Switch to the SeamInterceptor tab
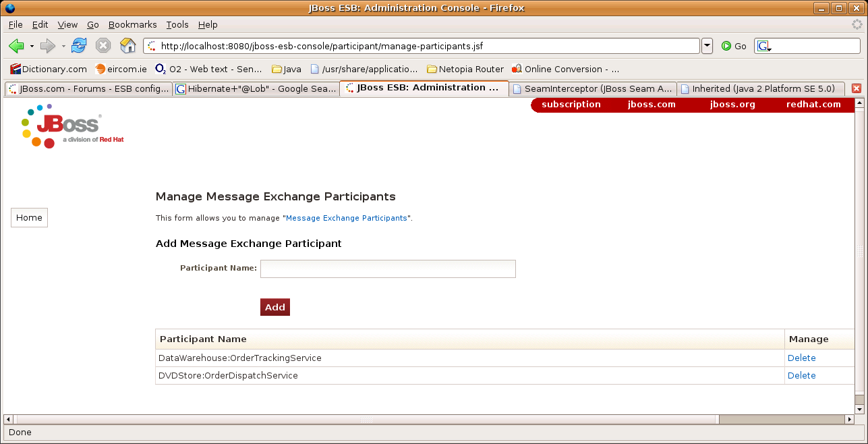 pyautogui.click(x=593, y=88)
